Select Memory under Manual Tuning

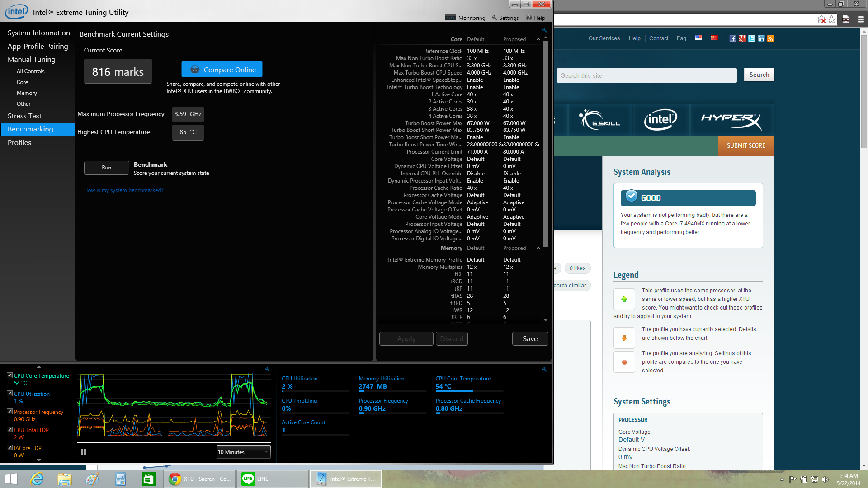coord(27,93)
